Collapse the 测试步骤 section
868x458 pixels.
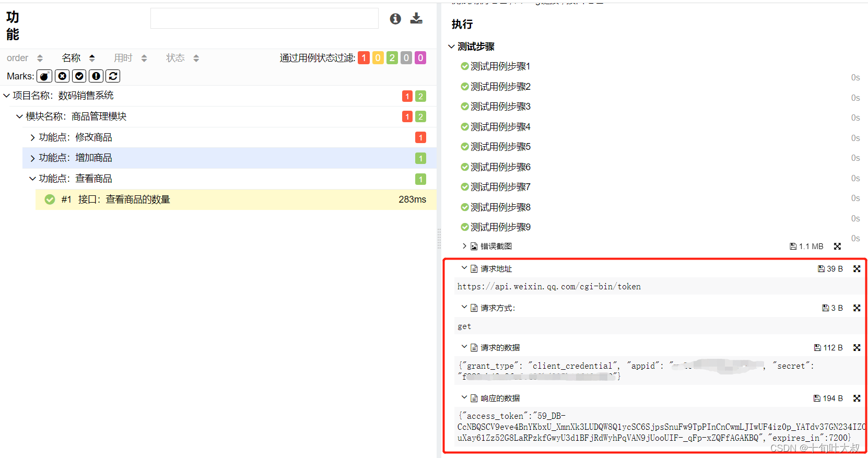(x=451, y=46)
